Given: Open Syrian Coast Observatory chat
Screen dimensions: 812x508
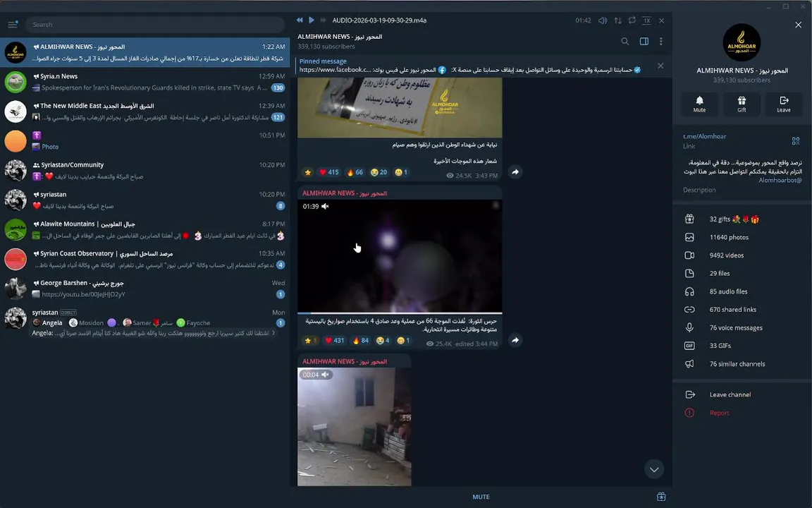Looking at the screenshot, I should point(145,259).
